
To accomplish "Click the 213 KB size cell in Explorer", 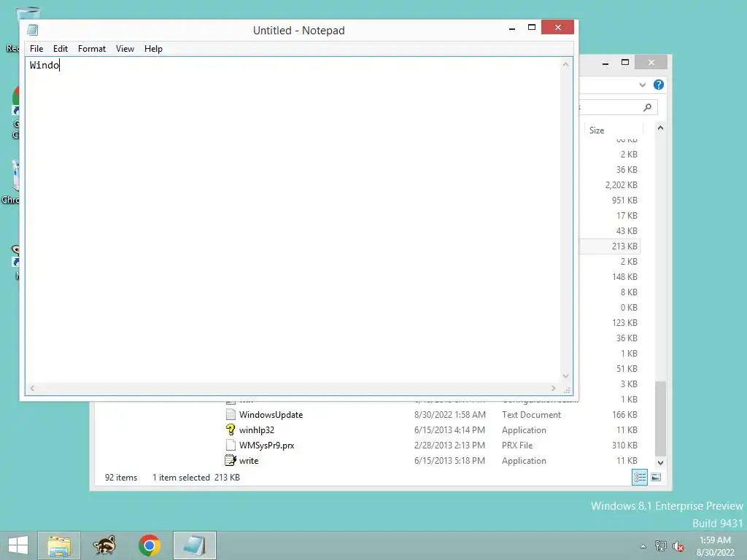I will [x=624, y=246].
